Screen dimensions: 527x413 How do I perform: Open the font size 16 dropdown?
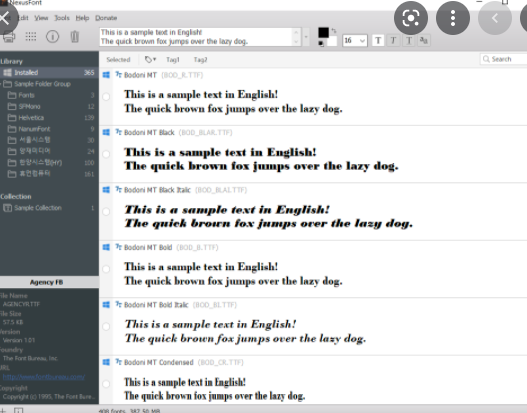355,41
